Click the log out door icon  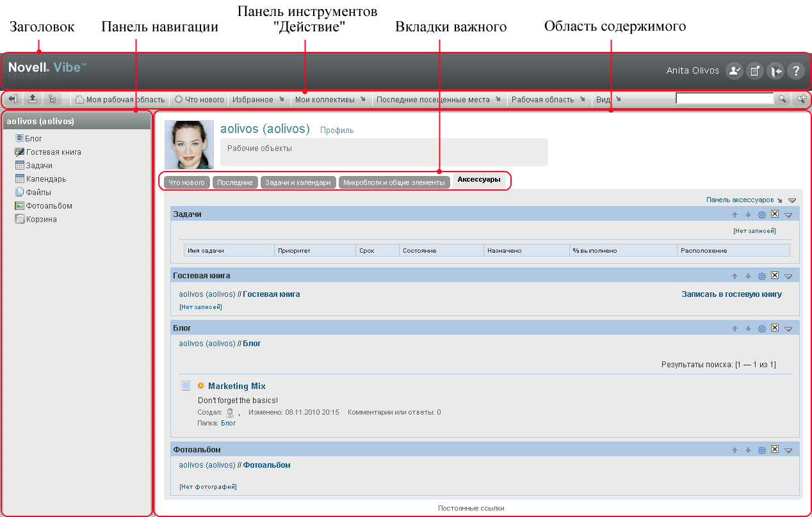pyautogui.click(x=775, y=71)
